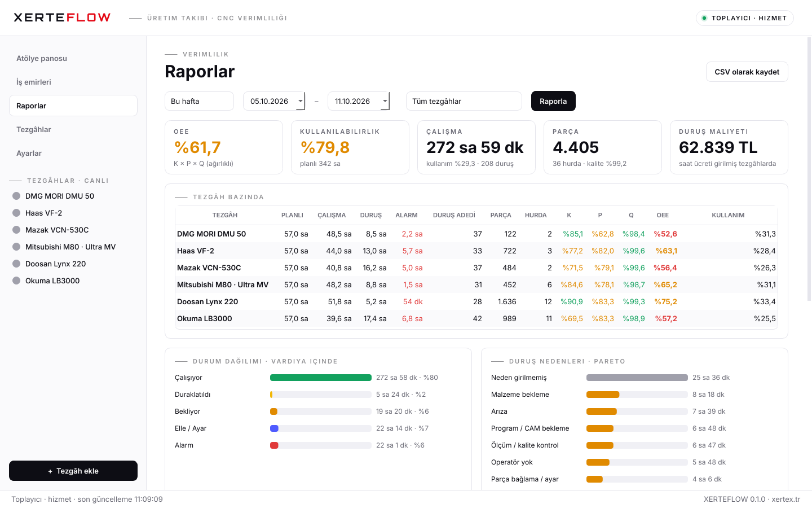Click the 'XERTEFLOW 0.1.0 · xertex.tr' footer text
This screenshot has height=508, width=812.
752,499
